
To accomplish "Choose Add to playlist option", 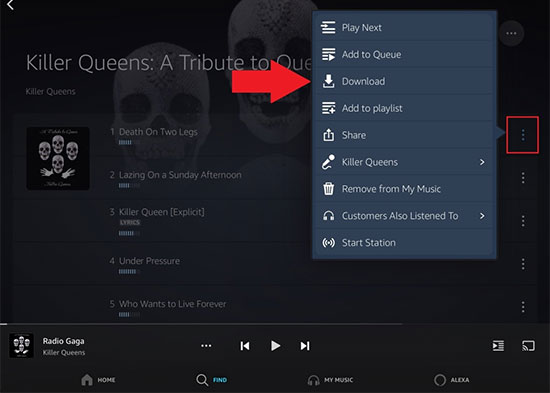I will pyautogui.click(x=404, y=108).
